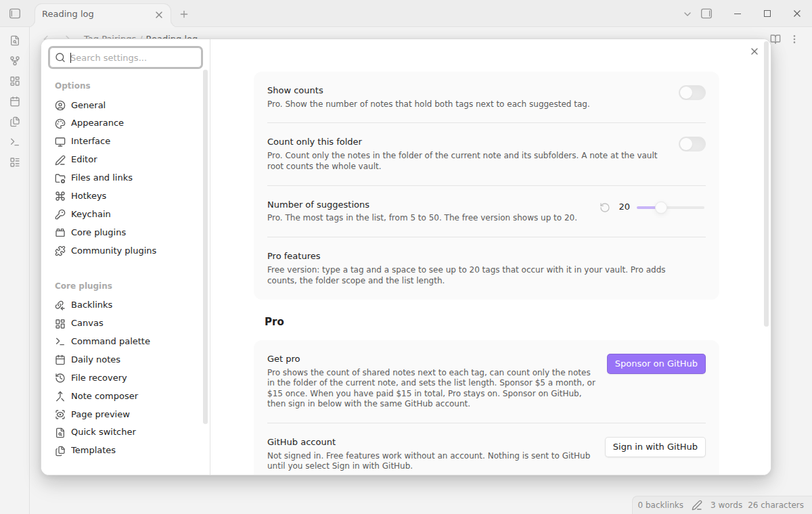Screen dimensions: 812x514
Task: Open quick switcher ribbon icon
Action: (x=15, y=41)
